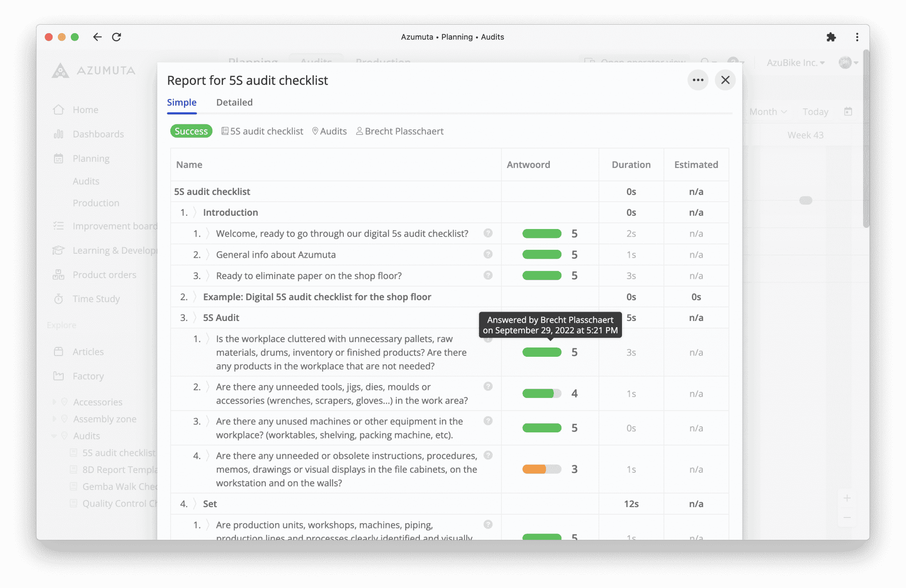Expand the Accessories tree item
The height and width of the screenshot is (588, 906).
(x=55, y=401)
